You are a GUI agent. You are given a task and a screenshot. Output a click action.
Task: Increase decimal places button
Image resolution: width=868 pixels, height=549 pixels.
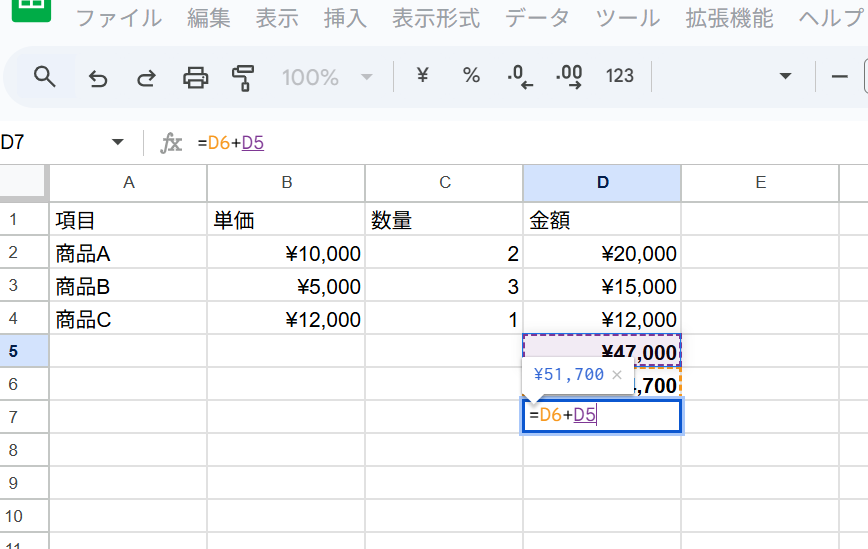pos(568,76)
